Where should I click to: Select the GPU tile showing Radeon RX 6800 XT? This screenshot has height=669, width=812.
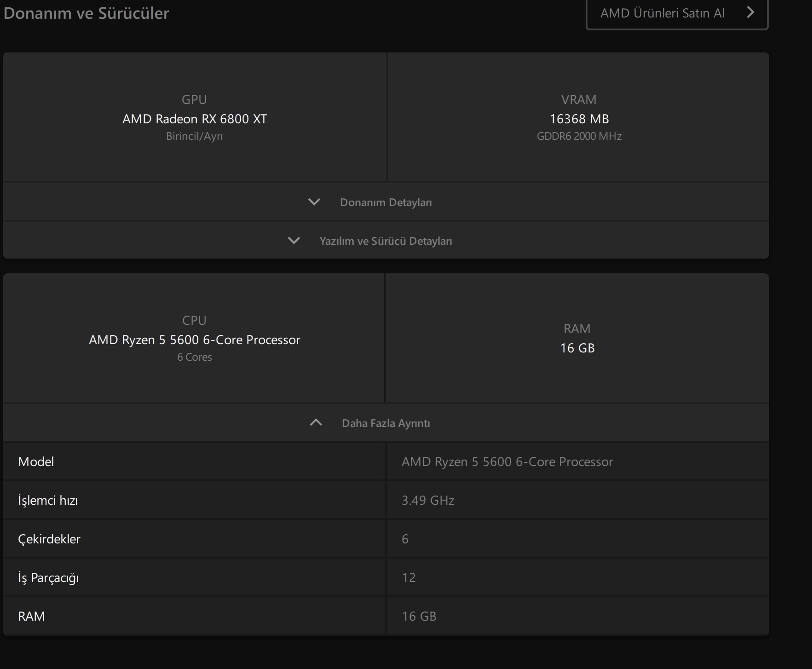point(194,118)
